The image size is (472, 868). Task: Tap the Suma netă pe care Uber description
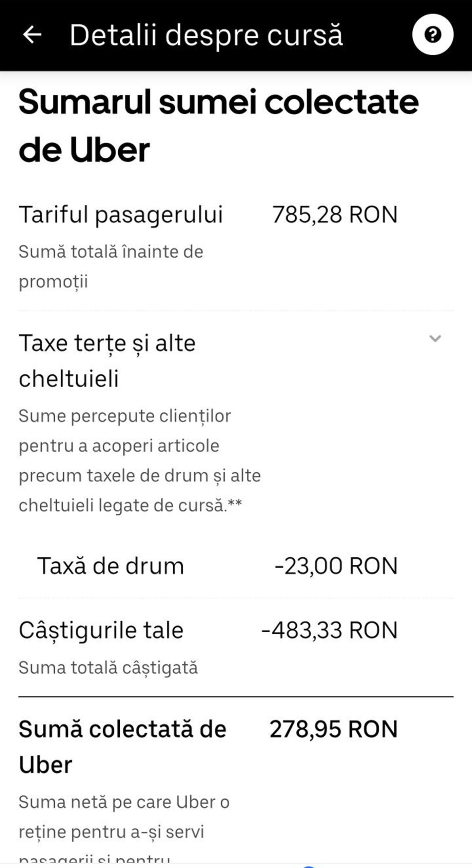pos(124,817)
